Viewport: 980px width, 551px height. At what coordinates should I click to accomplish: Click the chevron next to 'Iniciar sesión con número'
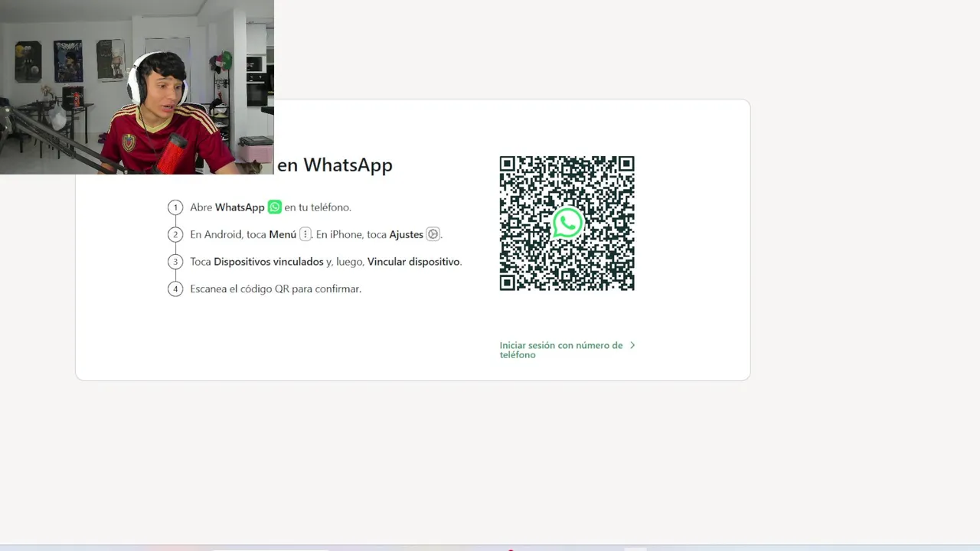pos(632,345)
